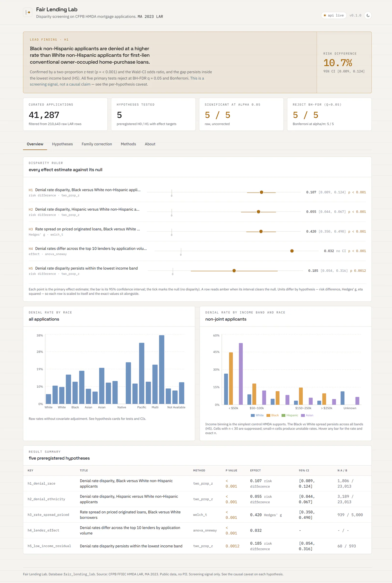Click the H1 effect estimate dot on ruler

[x=261, y=192]
